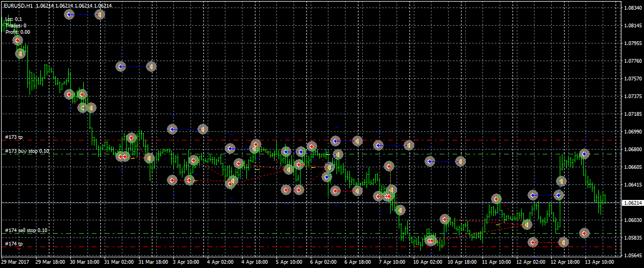Image resolution: width=644 pixels, height=268 pixels.
Task: Click the #174 tp order label
Action: (x=13, y=244)
